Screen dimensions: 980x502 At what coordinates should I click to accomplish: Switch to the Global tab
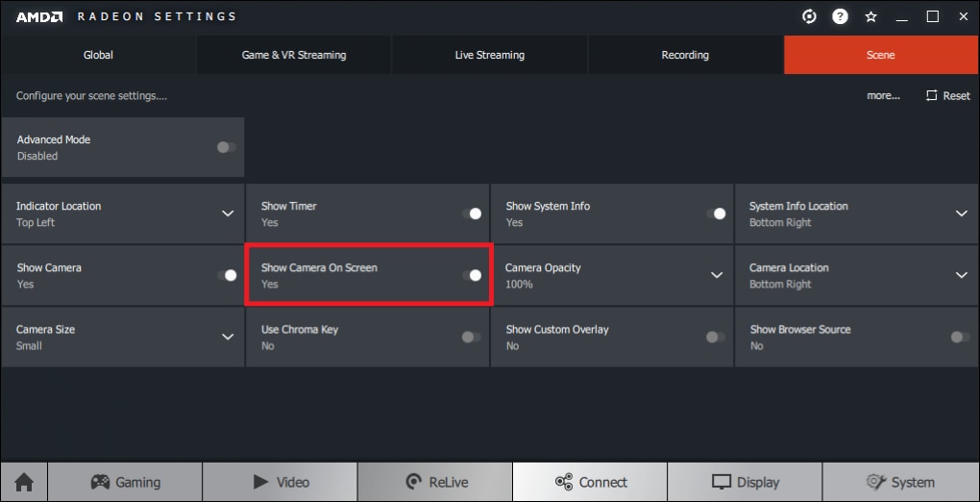click(x=98, y=55)
